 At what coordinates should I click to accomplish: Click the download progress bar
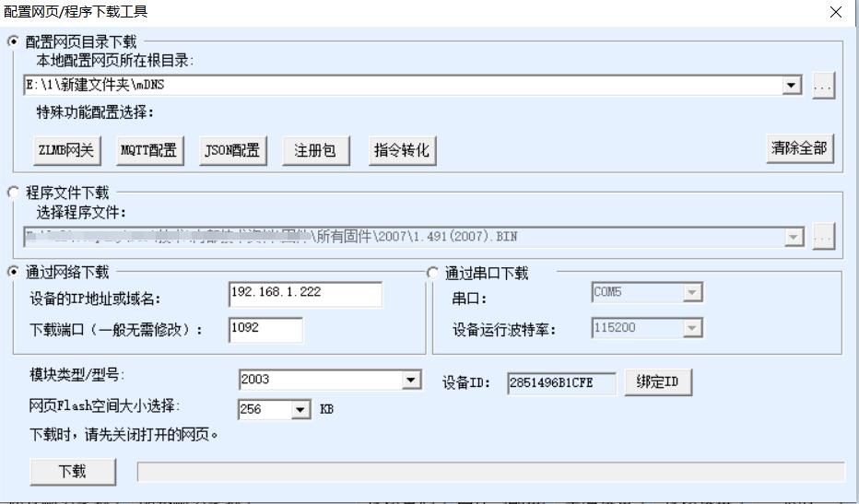coord(489,473)
